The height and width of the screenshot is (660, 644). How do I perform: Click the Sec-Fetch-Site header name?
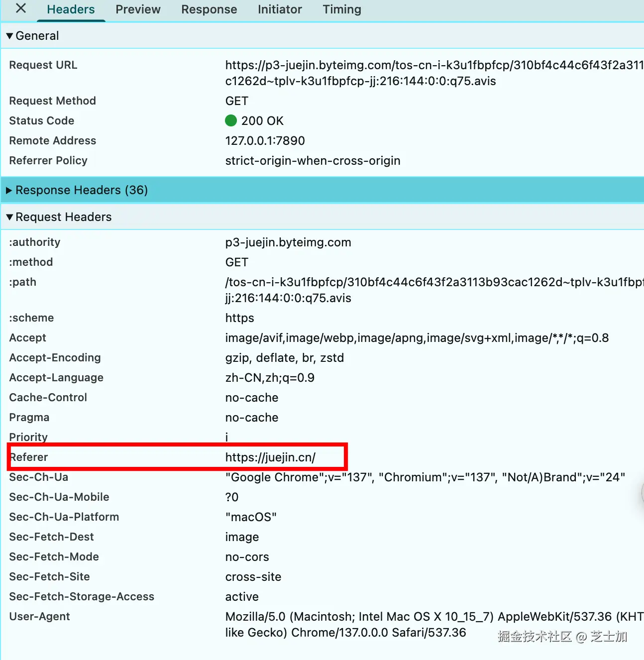pos(50,577)
